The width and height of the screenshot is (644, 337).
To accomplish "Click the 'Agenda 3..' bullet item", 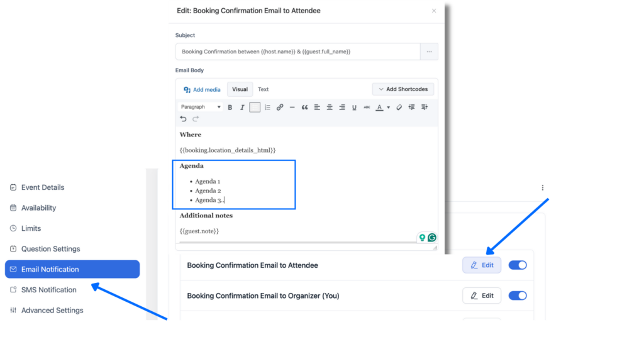I will pos(209,201).
